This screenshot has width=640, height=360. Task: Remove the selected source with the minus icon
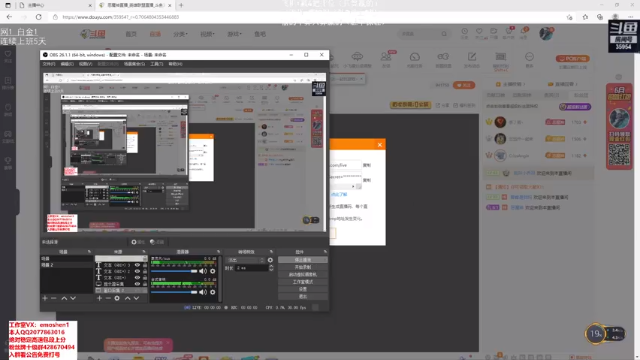(108, 298)
